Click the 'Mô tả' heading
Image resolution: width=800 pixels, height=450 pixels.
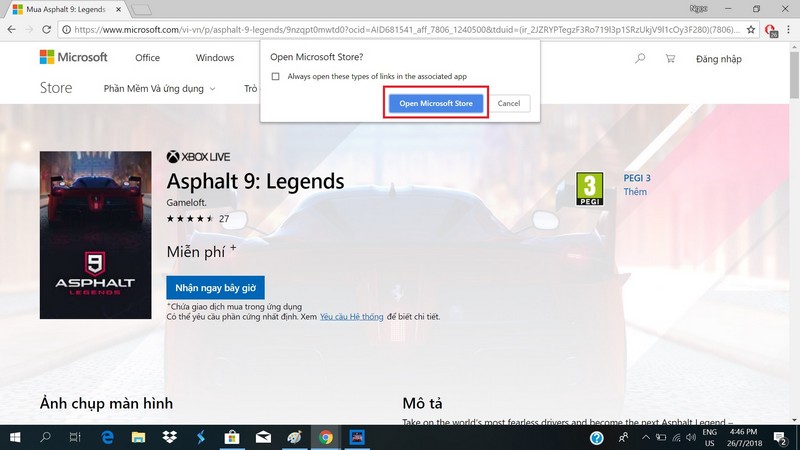(422, 404)
